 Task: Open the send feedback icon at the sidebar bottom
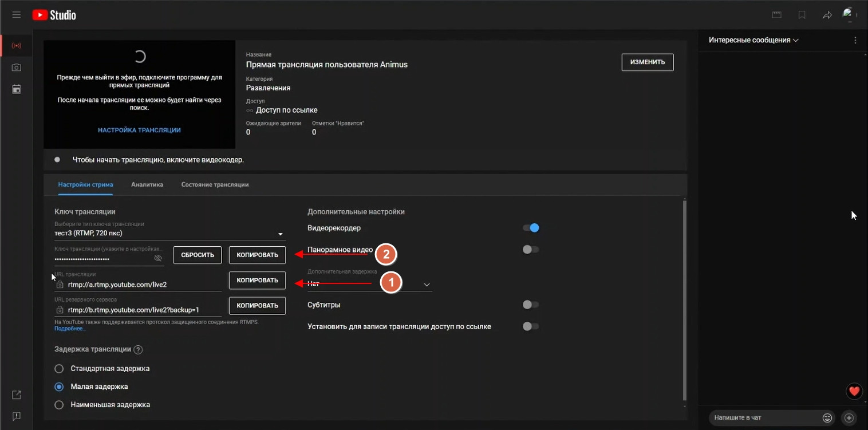click(x=17, y=416)
